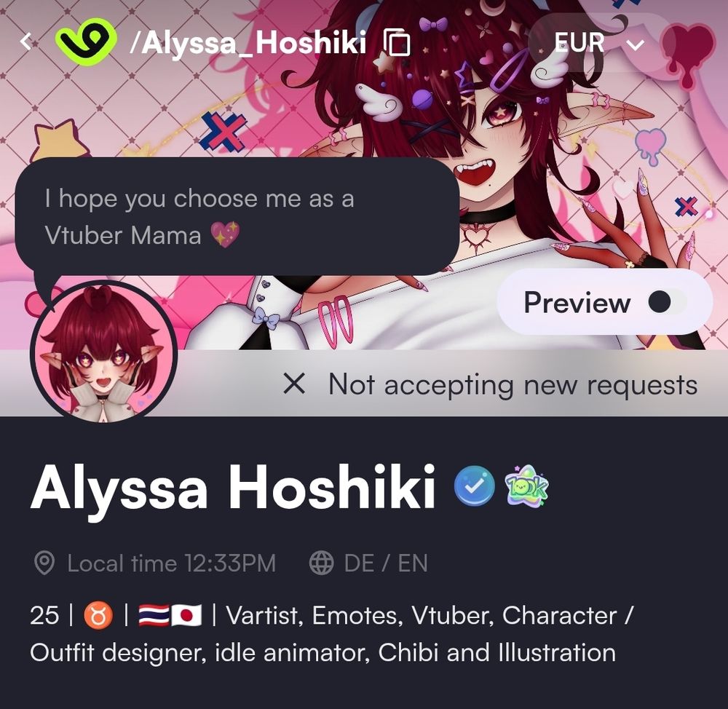Click the globe languages icon
The height and width of the screenshot is (709, 728).
[321, 563]
